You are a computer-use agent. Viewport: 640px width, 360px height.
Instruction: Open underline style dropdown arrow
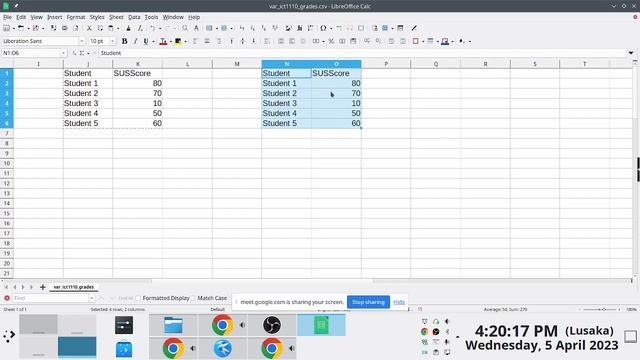tap(153, 41)
